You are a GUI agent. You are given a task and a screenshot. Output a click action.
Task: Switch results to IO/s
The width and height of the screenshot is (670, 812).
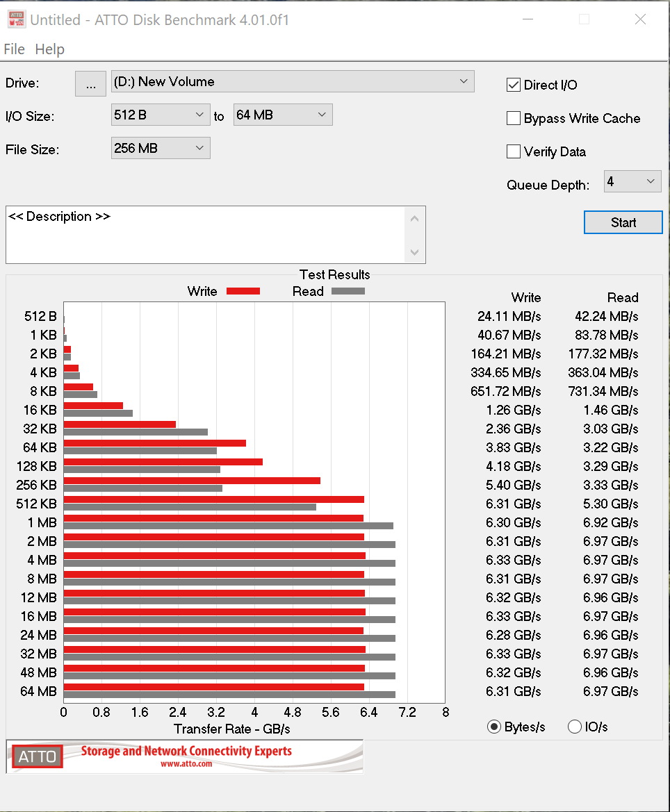pos(575,727)
